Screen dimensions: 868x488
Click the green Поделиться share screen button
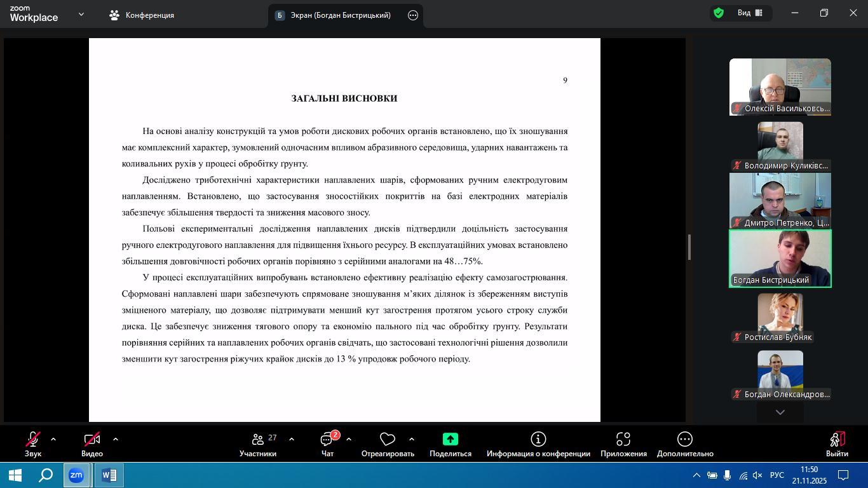click(450, 439)
